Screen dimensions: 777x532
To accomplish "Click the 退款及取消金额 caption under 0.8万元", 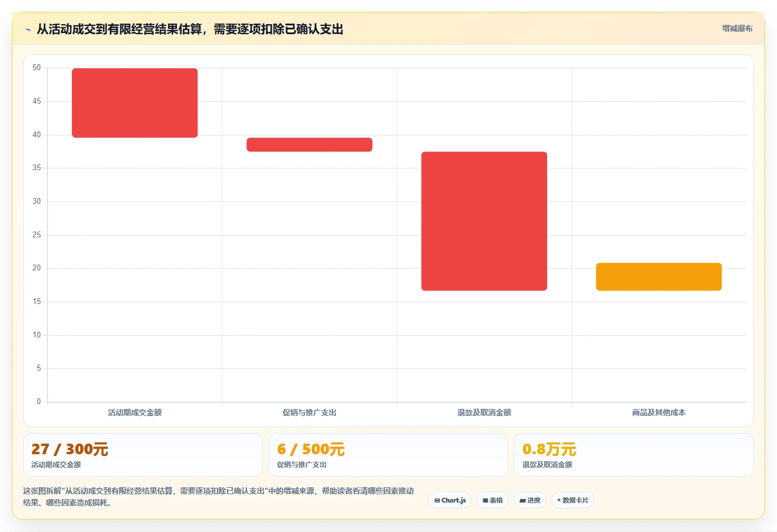I will point(547,465).
